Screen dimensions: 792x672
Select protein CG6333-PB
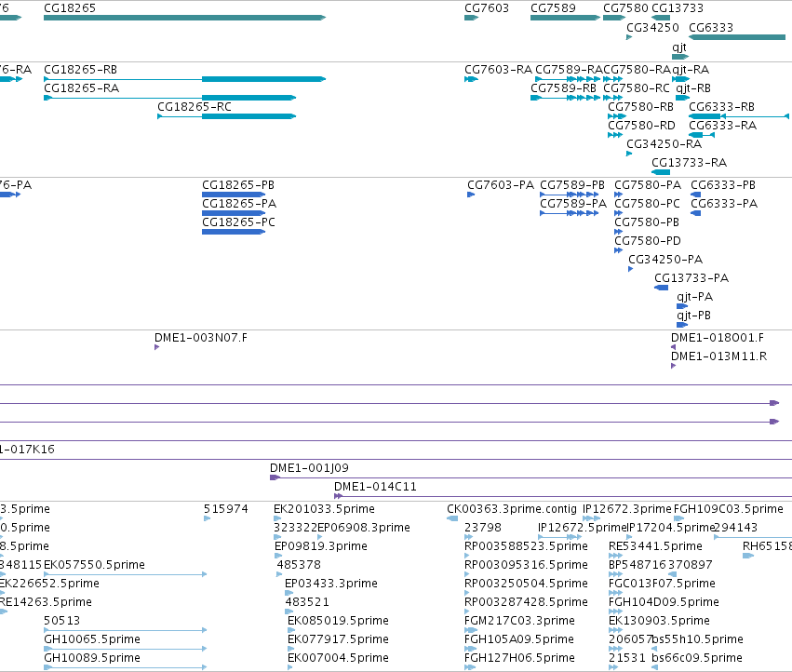(695, 195)
